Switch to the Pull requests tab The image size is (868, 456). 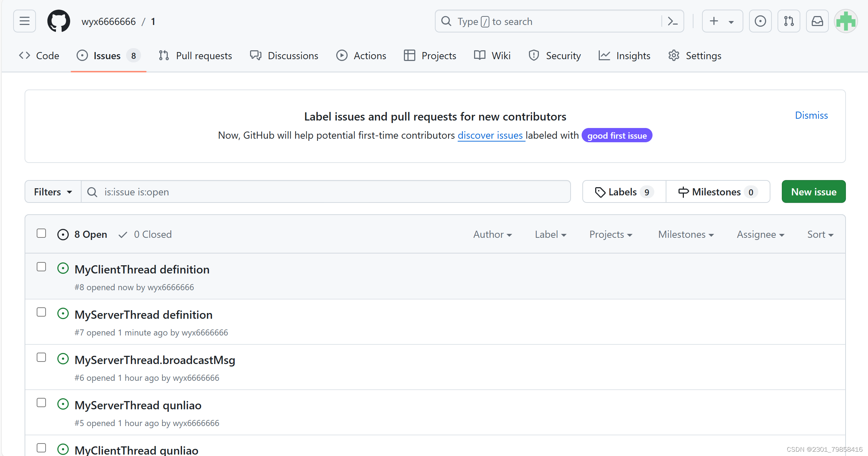click(x=196, y=56)
